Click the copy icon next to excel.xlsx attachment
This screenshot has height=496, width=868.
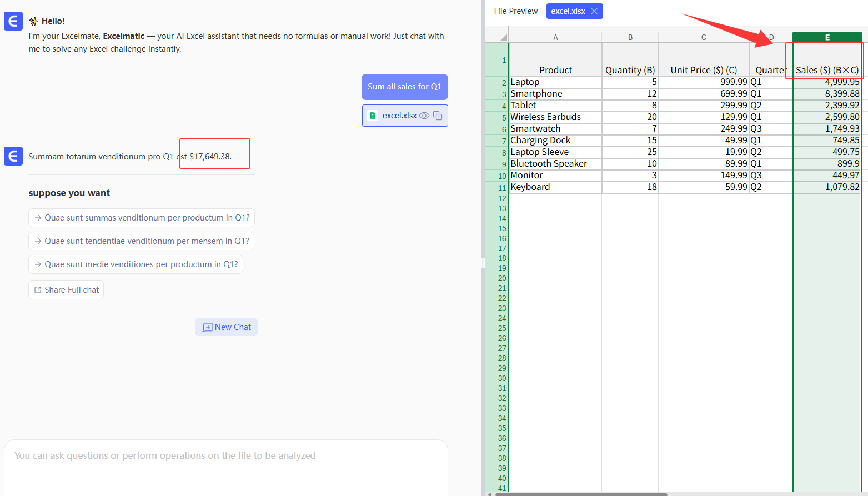[x=438, y=116]
